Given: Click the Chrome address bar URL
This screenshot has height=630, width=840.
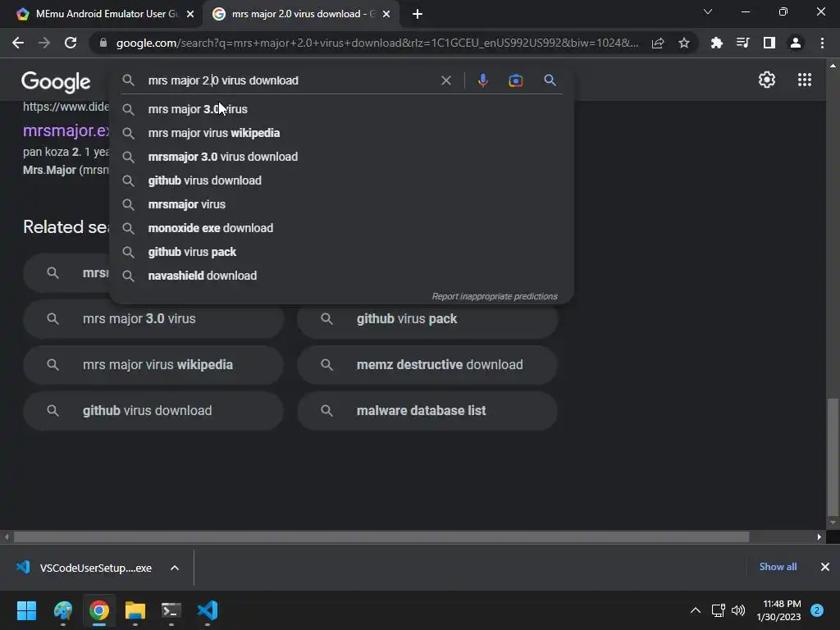Looking at the screenshot, I should [x=377, y=43].
